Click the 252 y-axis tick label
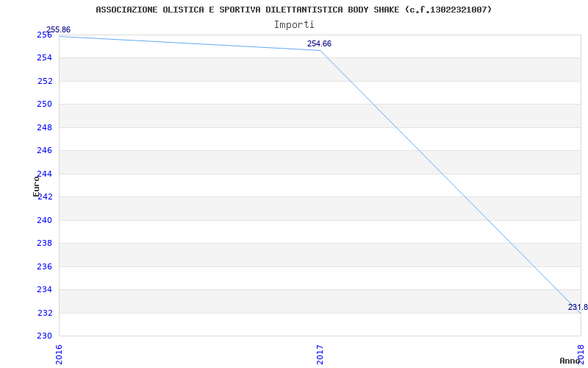This screenshot has width=588, height=368. click(x=45, y=81)
